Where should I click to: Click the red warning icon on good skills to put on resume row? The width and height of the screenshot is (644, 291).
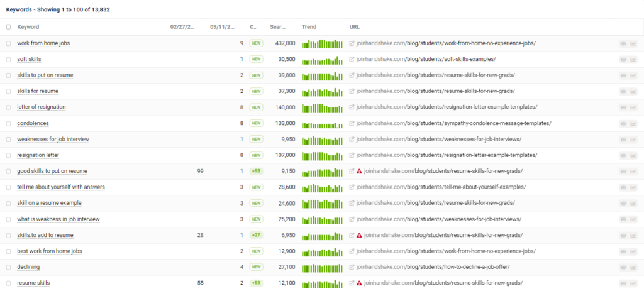(x=359, y=171)
